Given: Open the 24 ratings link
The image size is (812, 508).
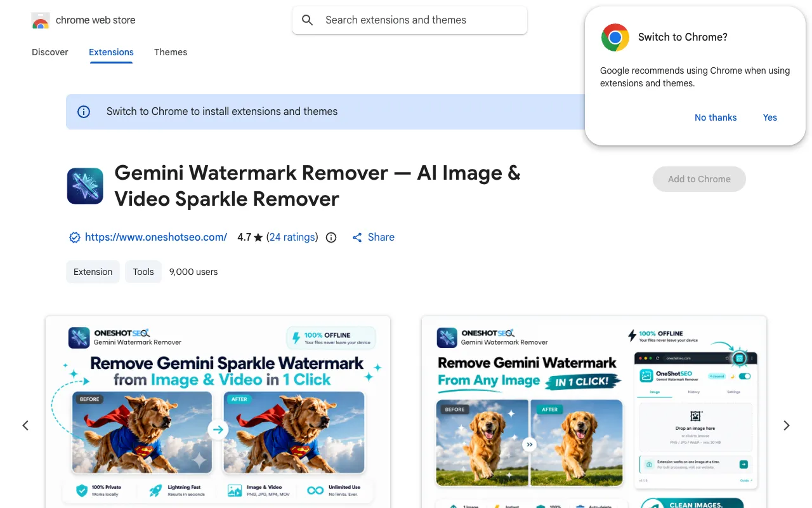Looking at the screenshot, I should [292, 237].
